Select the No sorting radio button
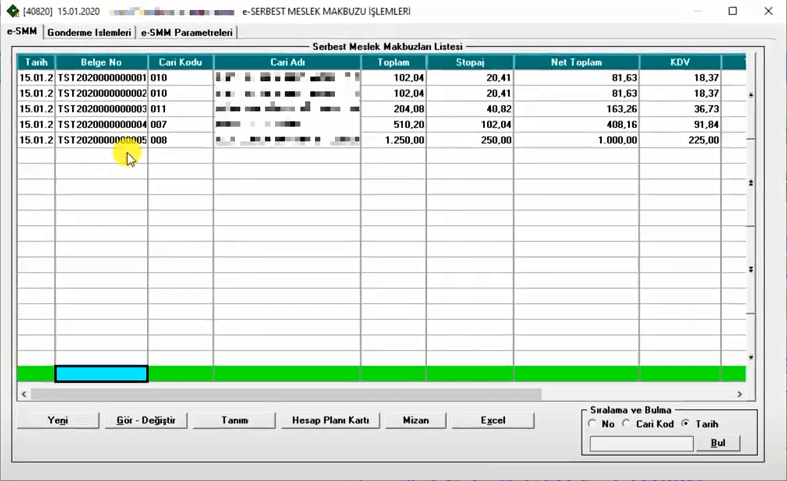Screen dimensions: 787x481 pos(594,424)
